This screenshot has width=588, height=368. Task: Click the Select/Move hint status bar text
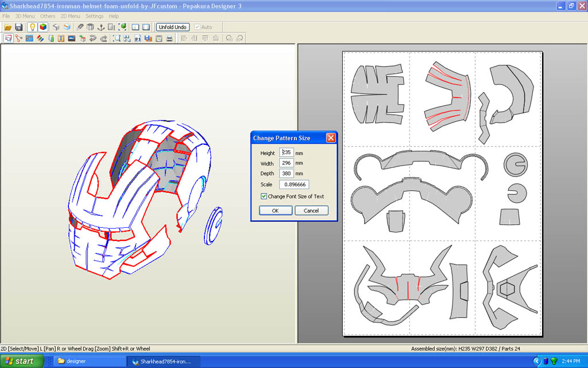[x=75, y=349]
